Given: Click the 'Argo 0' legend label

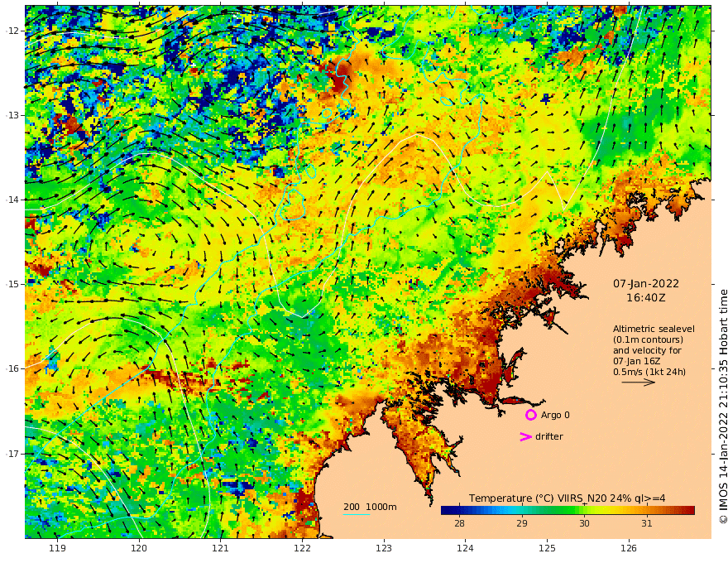Looking at the screenshot, I should click(555, 415).
